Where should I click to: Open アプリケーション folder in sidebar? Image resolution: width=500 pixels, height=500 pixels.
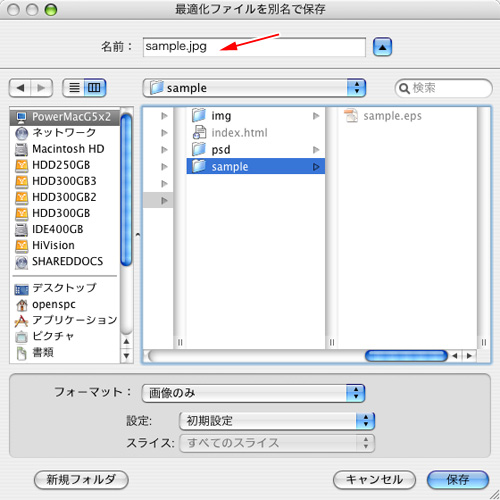tap(65, 320)
